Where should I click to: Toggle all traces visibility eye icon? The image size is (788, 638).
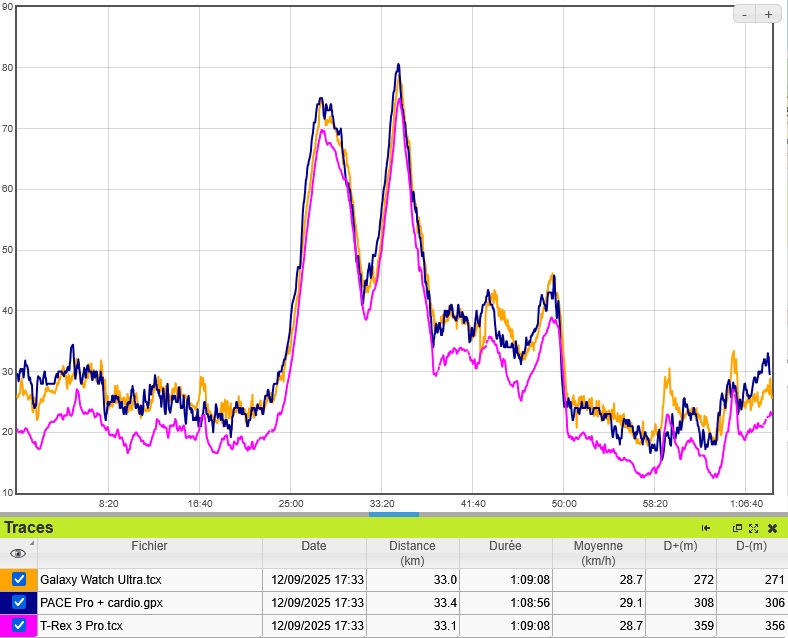(x=18, y=553)
